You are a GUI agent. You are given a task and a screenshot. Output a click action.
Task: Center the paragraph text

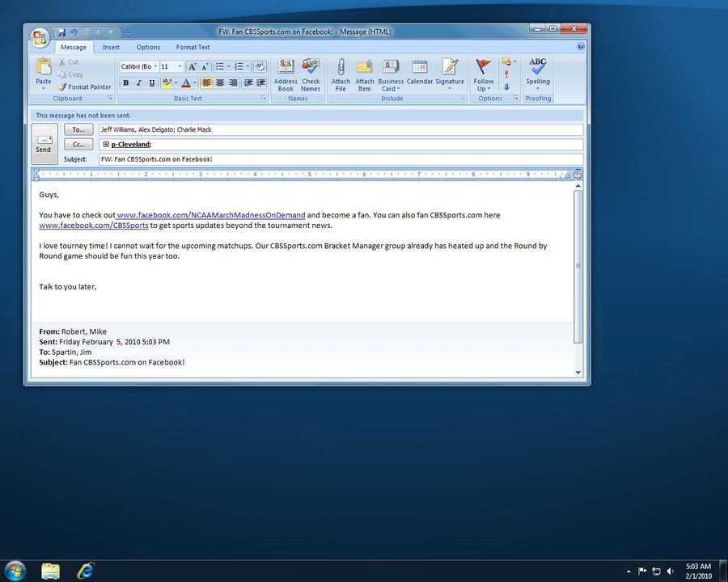pyautogui.click(x=219, y=82)
